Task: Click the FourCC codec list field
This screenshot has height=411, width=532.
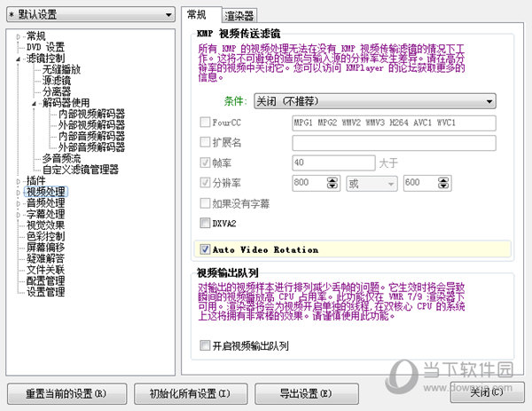Action: [394, 123]
